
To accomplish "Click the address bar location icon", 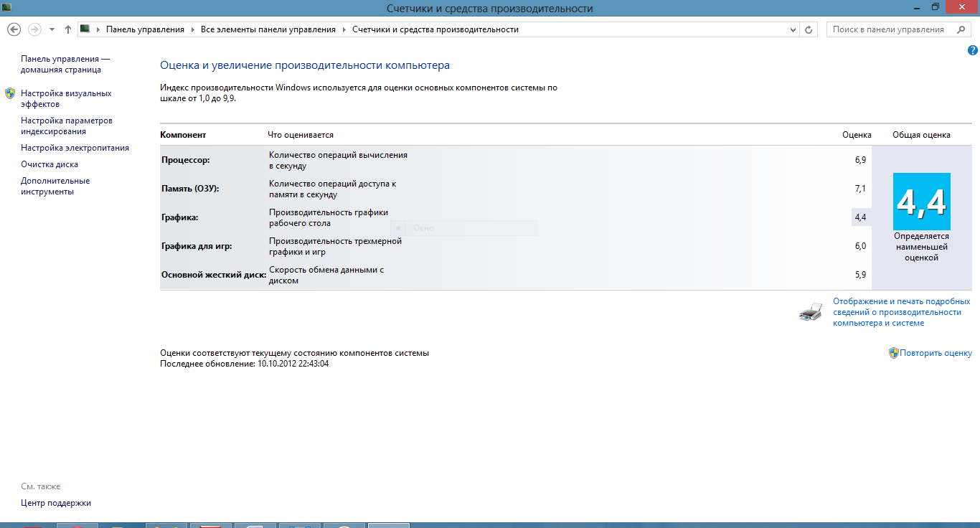I will coord(85,29).
